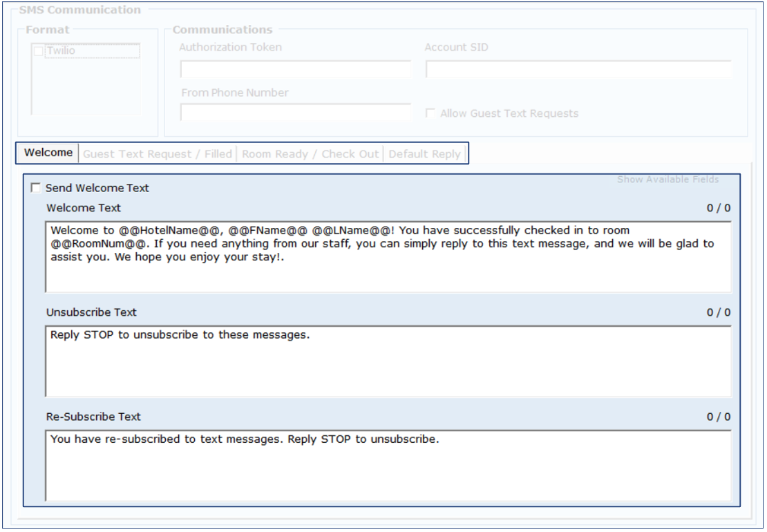Image resolution: width=767 pixels, height=532 pixels.
Task: Click the "Unsubscribe Text" heading label
Action: [x=91, y=312]
